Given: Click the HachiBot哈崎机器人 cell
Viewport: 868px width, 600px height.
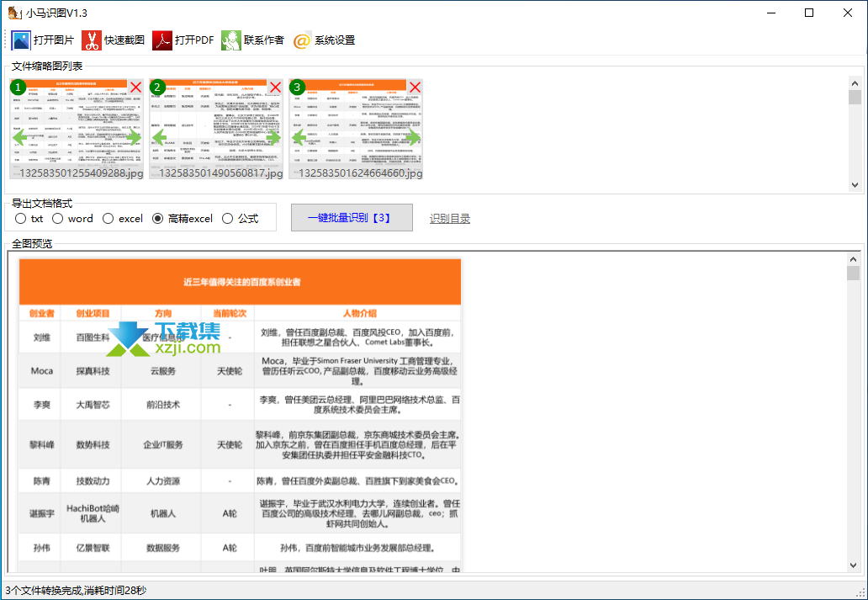Looking at the screenshot, I should click(x=93, y=513).
